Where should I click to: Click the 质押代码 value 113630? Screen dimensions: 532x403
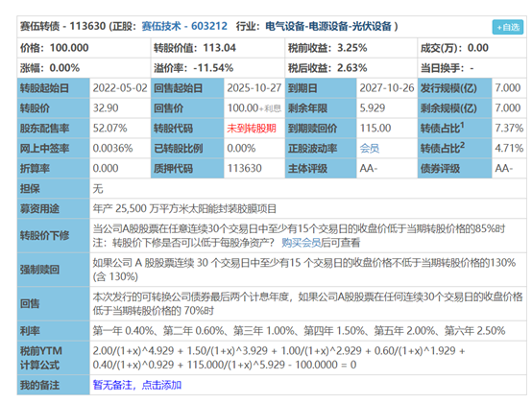(x=244, y=168)
